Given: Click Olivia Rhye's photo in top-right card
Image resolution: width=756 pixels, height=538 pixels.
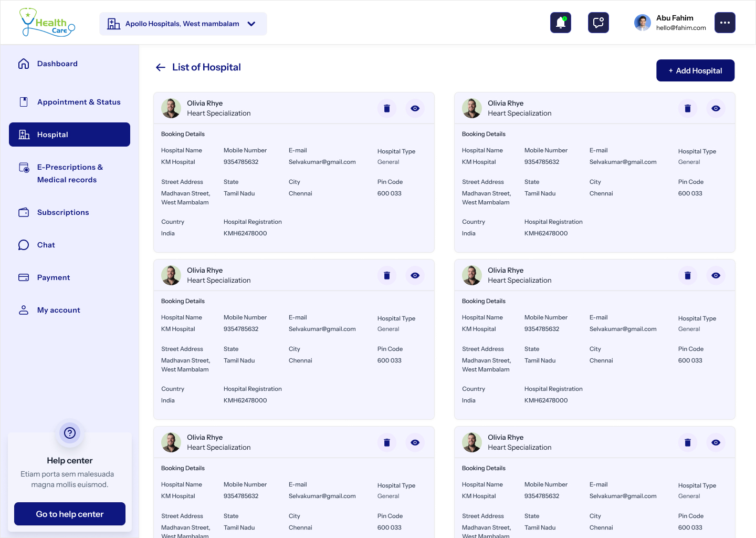Looking at the screenshot, I should 472,108.
